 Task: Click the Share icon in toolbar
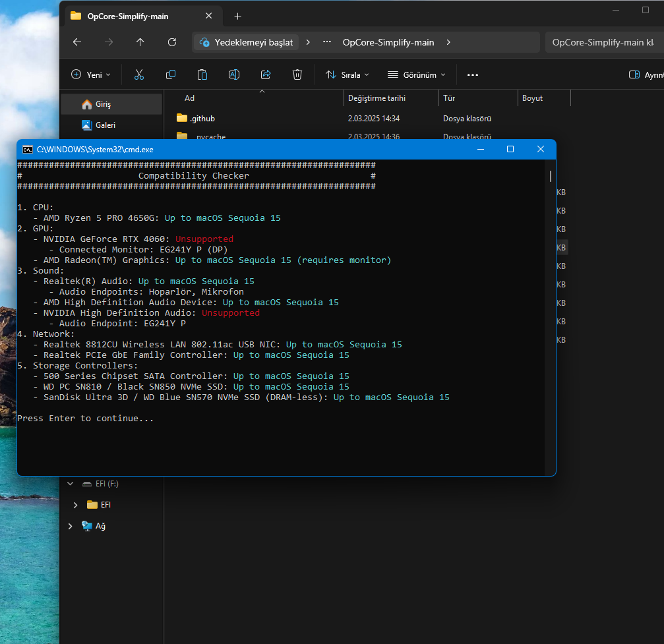pyautogui.click(x=266, y=75)
